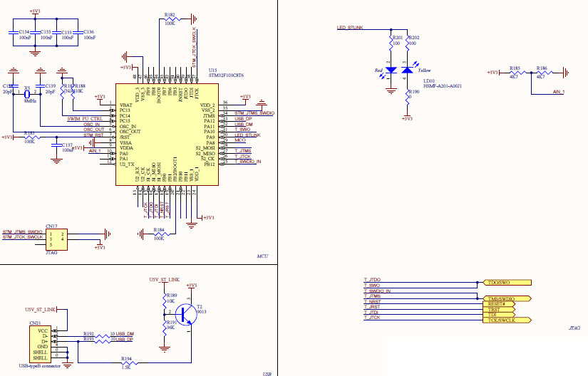The image size is (588, 376).
Task: Click the yellow LED diode symbol
Action: [407, 70]
